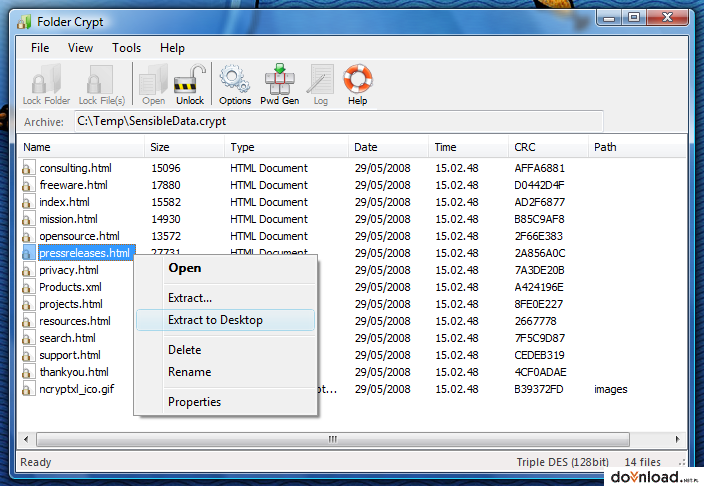Image resolution: width=704 pixels, height=486 pixels.
Task: Click the lock icon beside mission.html
Action: click(27, 219)
